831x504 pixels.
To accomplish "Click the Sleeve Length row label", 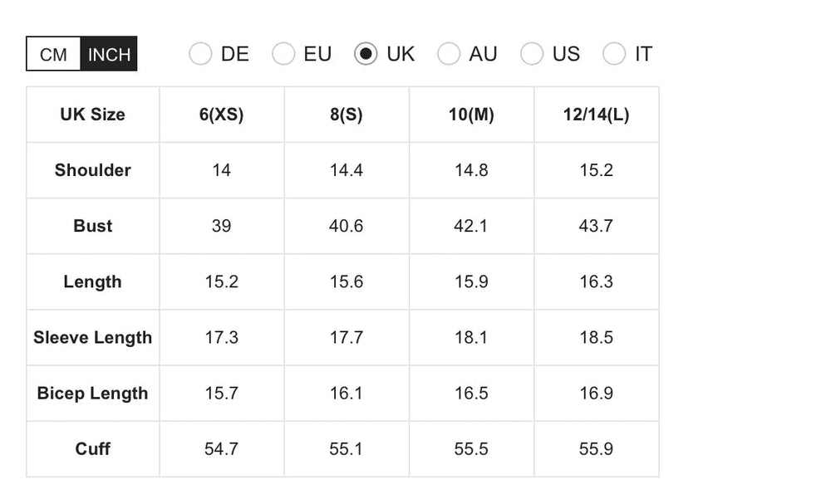I will click(x=92, y=338).
